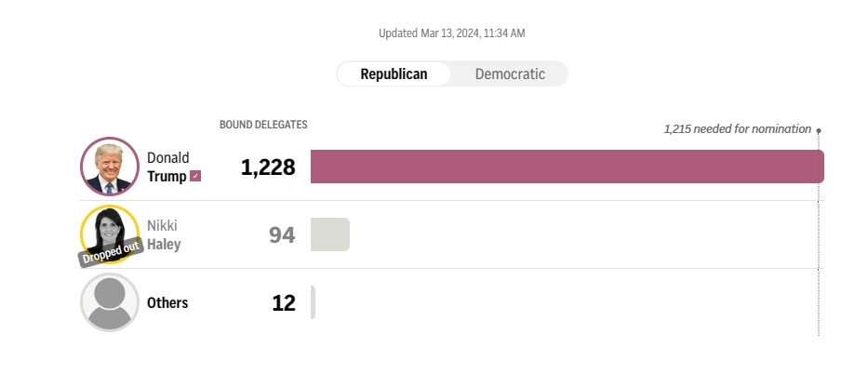The width and height of the screenshot is (868, 374).
Task: Click the Donald Trump name label
Action: 167,167
